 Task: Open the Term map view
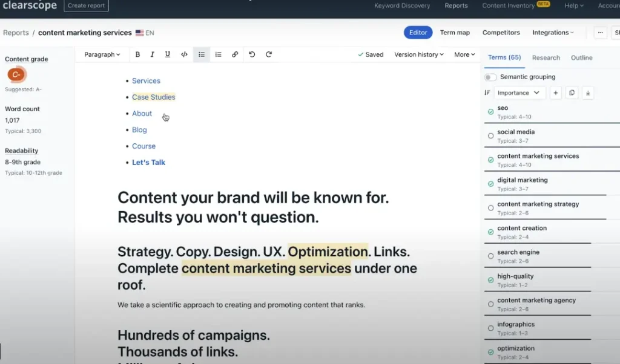(455, 33)
